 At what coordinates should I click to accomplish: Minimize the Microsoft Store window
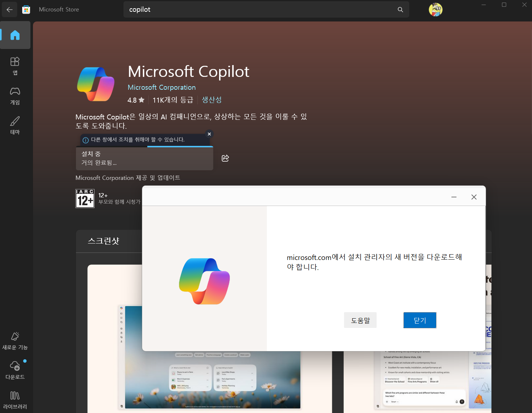[x=484, y=5]
